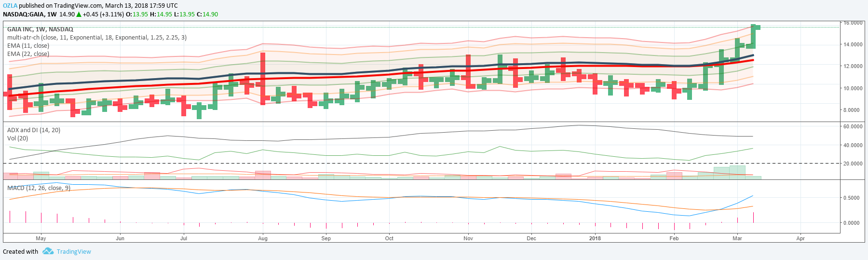Click the TradingView link at the bottom
The height and width of the screenshot is (260, 868).
74,252
